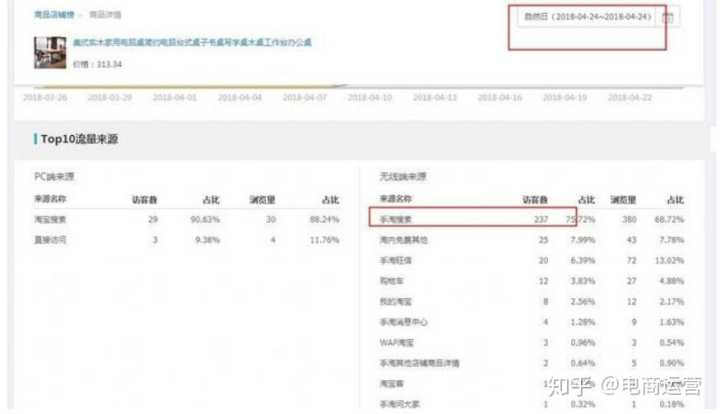Select the 我的淘宝 source row name
The height and width of the screenshot is (414, 720).
(395, 301)
